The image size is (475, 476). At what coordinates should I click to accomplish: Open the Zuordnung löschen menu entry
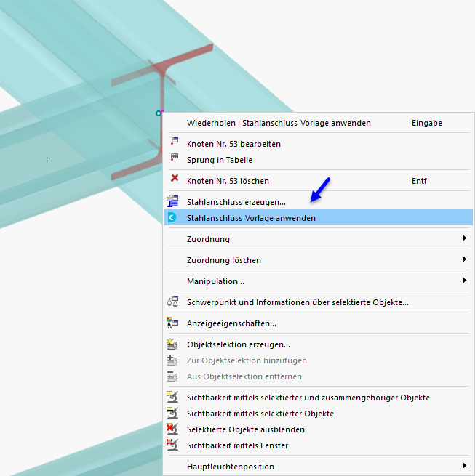click(x=319, y=260)
